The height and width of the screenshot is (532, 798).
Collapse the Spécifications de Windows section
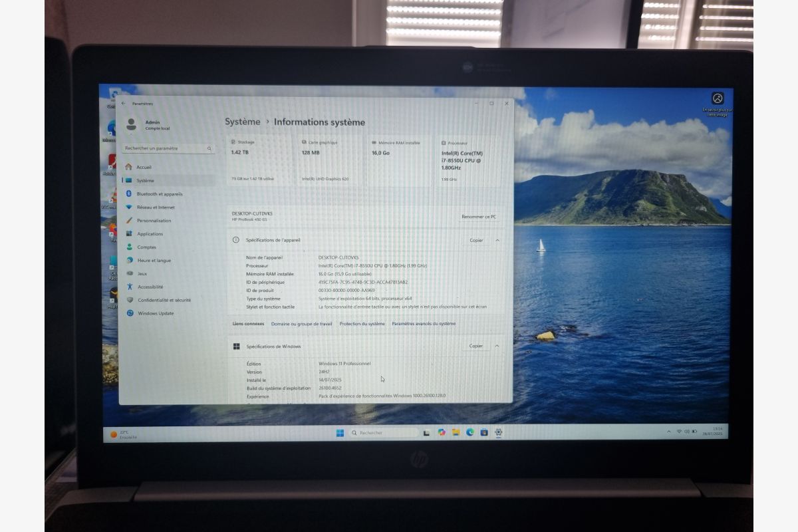click(497, 346)
